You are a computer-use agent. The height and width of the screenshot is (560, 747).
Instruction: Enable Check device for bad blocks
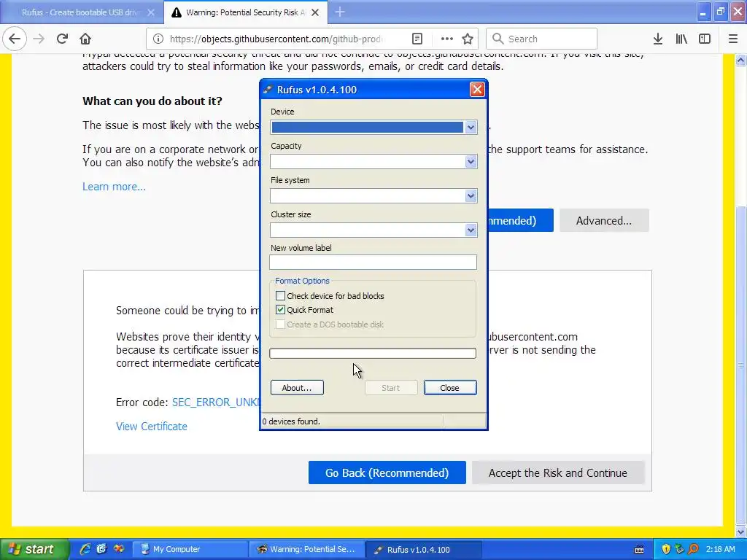280,296
